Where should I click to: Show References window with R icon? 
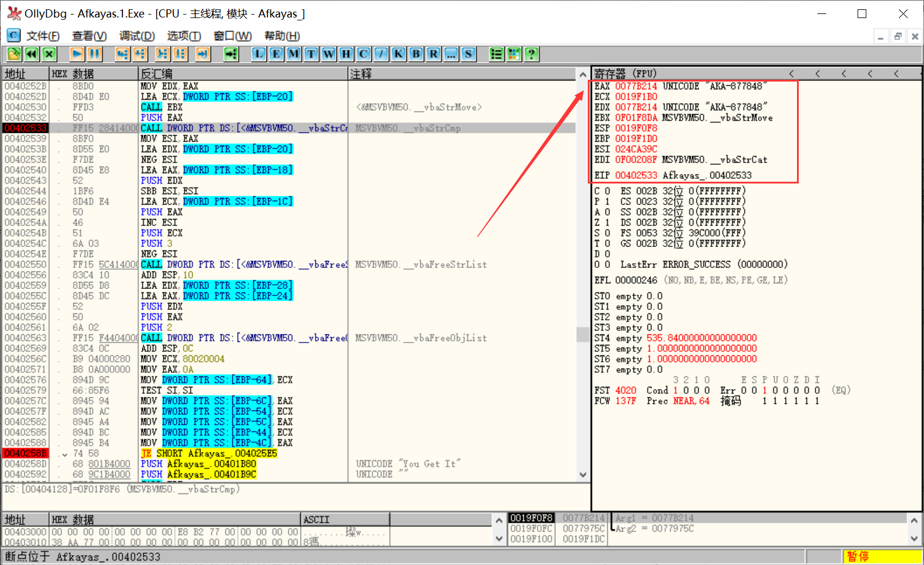(433, 54)
